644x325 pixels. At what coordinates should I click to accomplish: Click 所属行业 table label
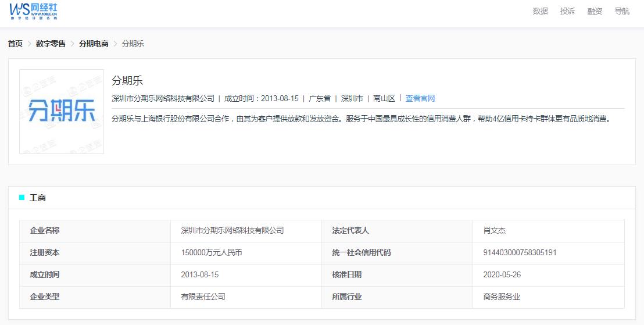[x=346, y=297]
